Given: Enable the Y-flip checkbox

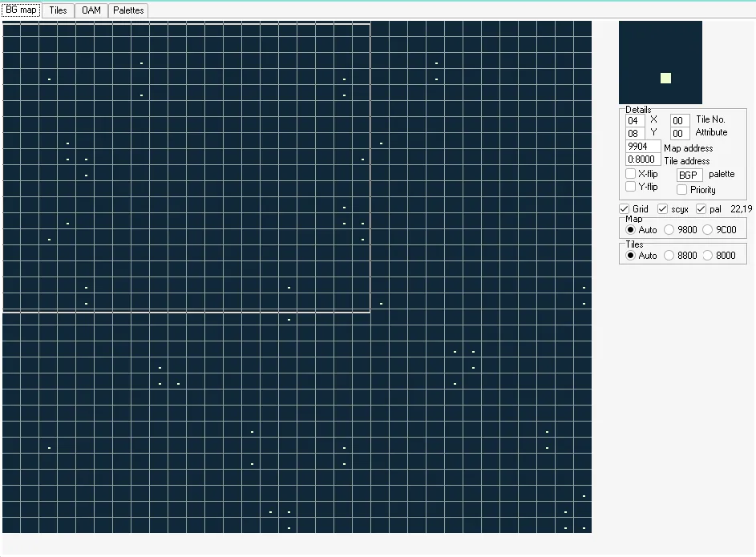Looking at the screenshot, I should pos(630,187).
